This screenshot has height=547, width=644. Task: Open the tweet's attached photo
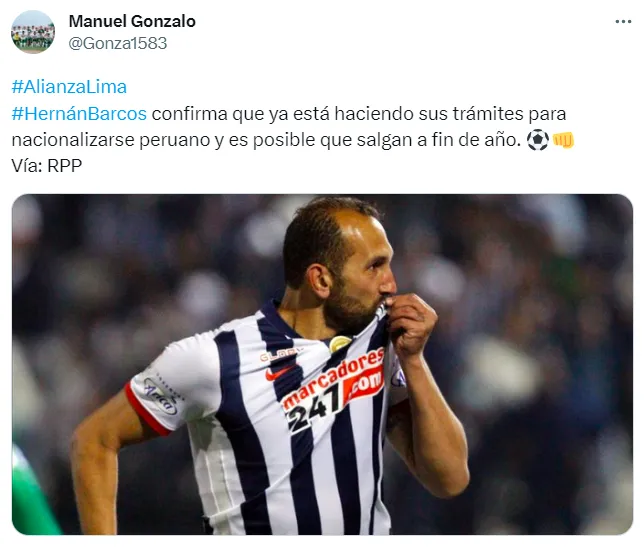pyautogui.click(x=322, y=364)
